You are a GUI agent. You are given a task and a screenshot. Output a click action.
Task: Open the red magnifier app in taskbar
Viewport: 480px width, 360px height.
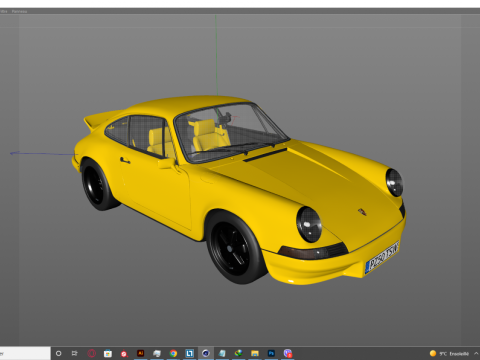124,353
